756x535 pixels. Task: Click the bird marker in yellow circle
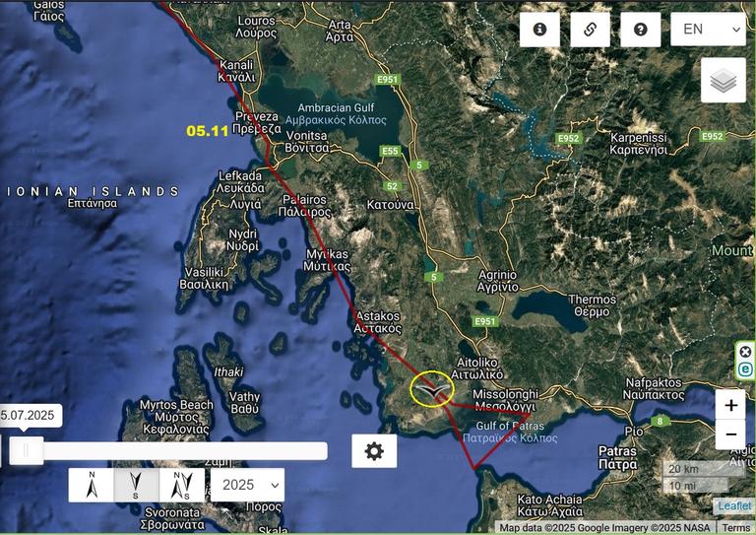point(432,390)
